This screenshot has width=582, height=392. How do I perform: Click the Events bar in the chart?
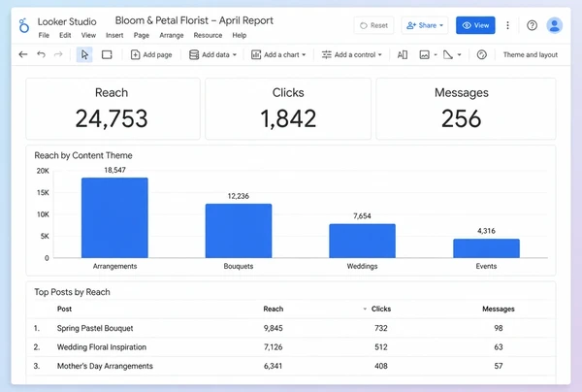pos(486,248)
